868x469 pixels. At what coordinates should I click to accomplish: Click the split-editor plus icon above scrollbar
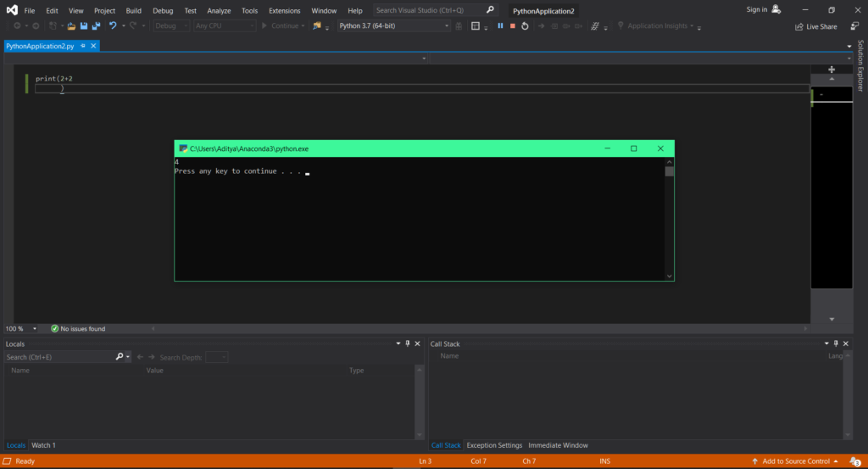832,70
